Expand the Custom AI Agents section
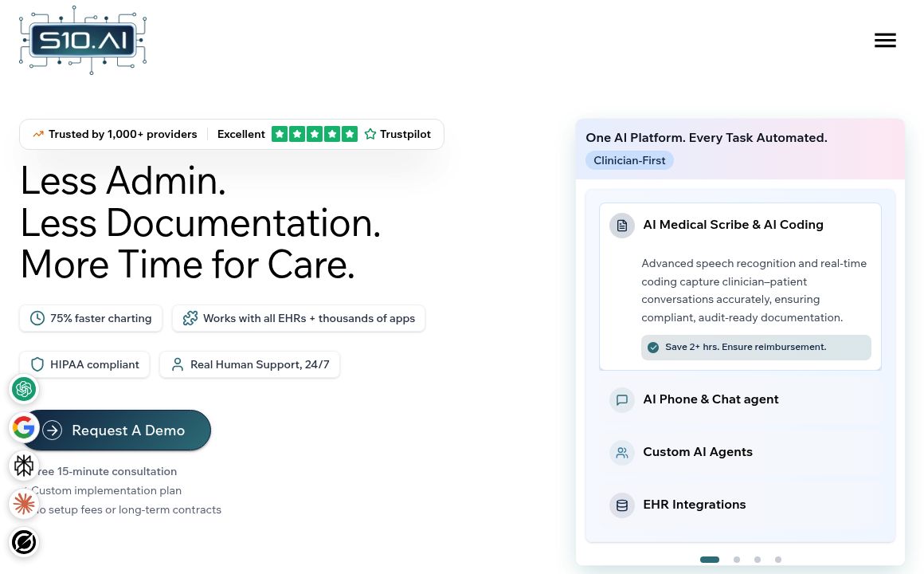This screenshot has width=924, height=574. click(x=697, y=452)
